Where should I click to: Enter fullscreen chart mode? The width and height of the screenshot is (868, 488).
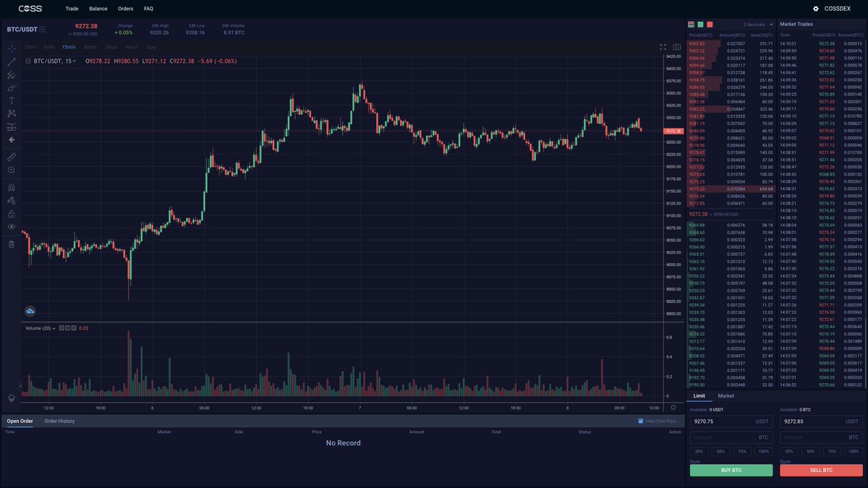click(663, 46)
